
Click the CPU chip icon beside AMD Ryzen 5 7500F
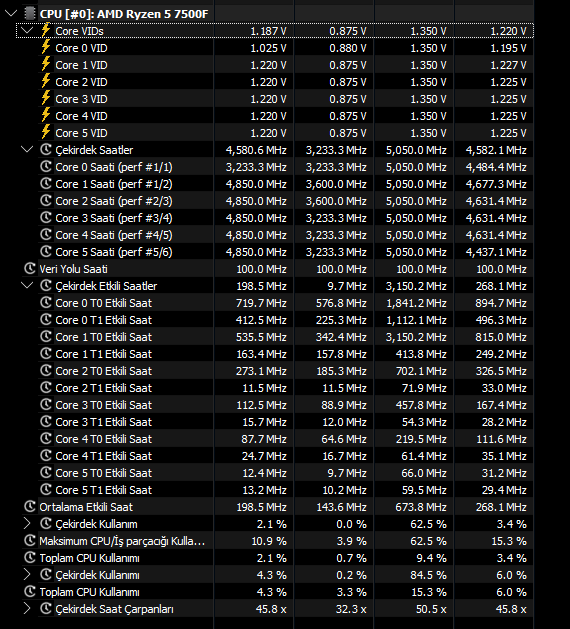[x=30, y=14]
